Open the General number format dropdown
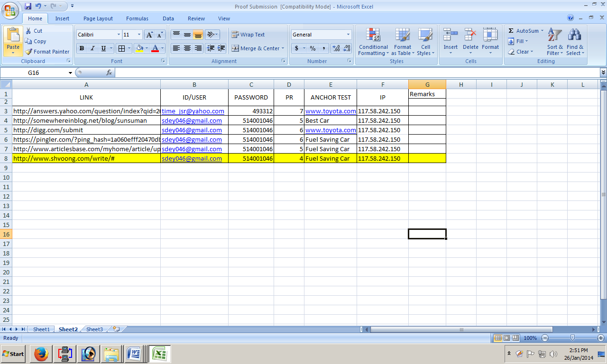607x364 pixels. point(349,34)
